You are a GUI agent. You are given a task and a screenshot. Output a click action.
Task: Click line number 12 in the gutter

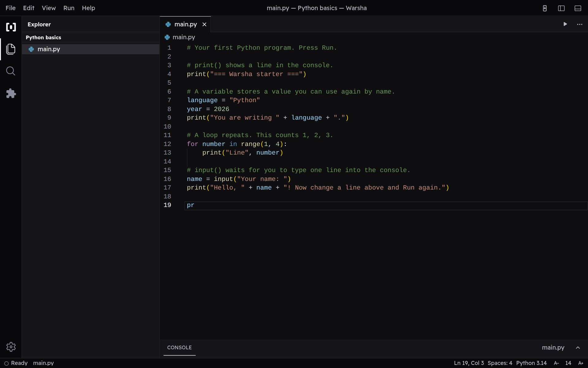point(167,144)
